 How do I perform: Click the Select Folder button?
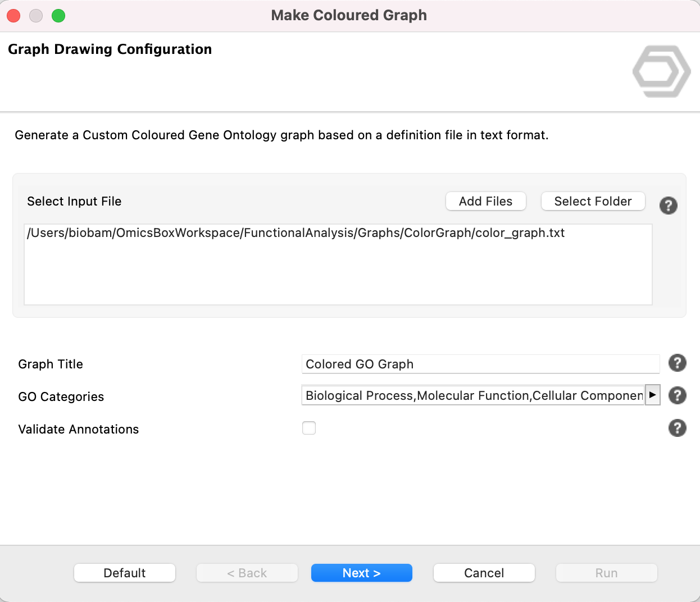click(x=593, y=201)
